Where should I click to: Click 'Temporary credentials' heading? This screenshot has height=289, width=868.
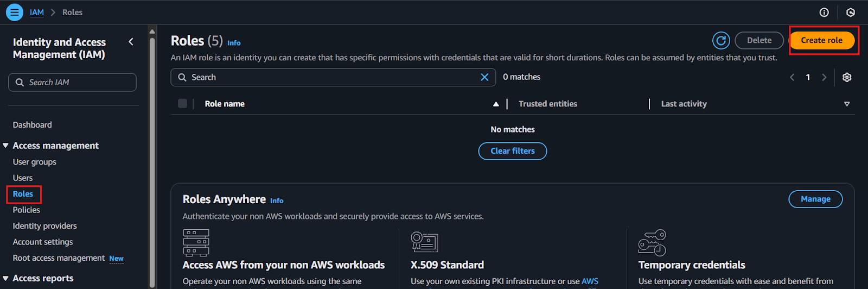[692, 265]
